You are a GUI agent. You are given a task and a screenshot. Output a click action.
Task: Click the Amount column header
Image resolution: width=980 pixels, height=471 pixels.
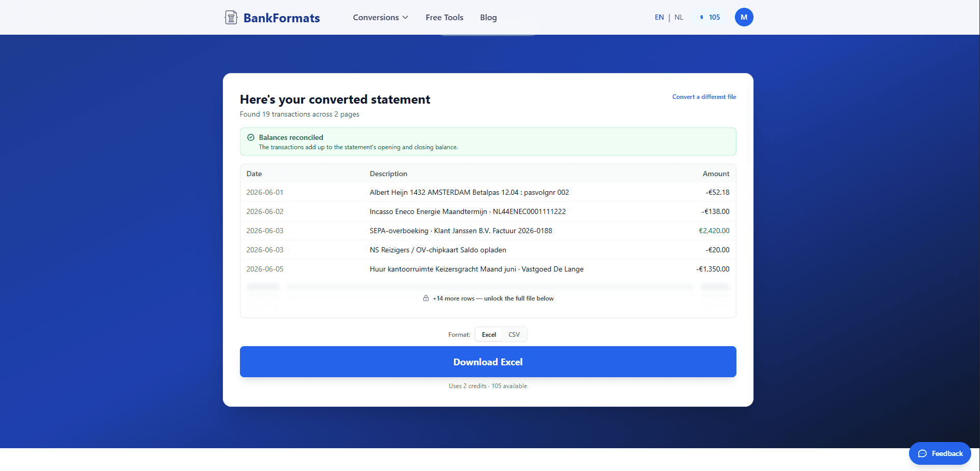716,174
